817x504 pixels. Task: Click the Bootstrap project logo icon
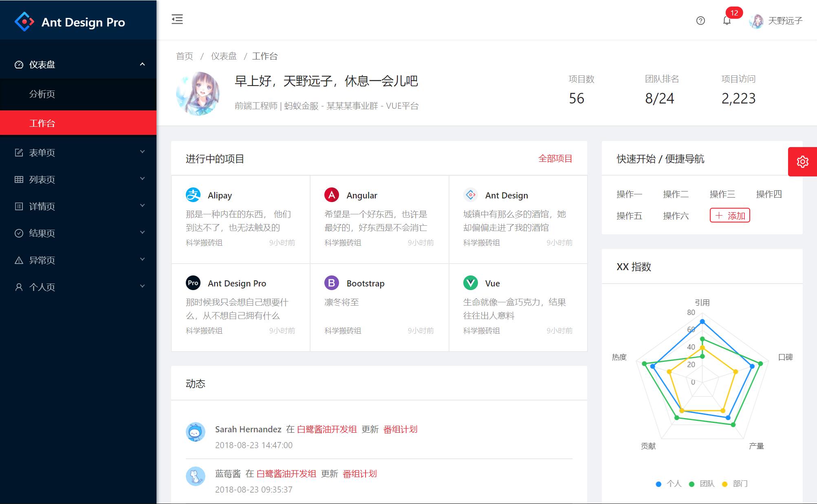(x=332, y=283)
